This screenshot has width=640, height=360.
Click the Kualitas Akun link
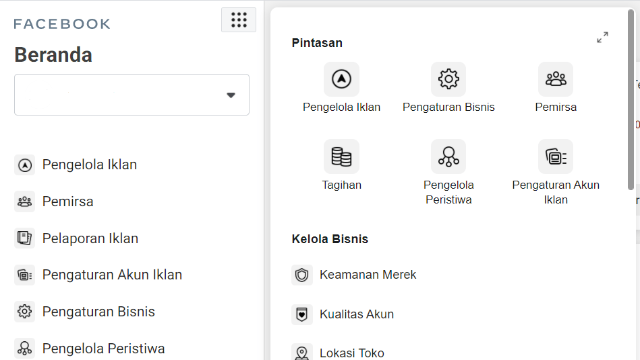coord(356,314)
